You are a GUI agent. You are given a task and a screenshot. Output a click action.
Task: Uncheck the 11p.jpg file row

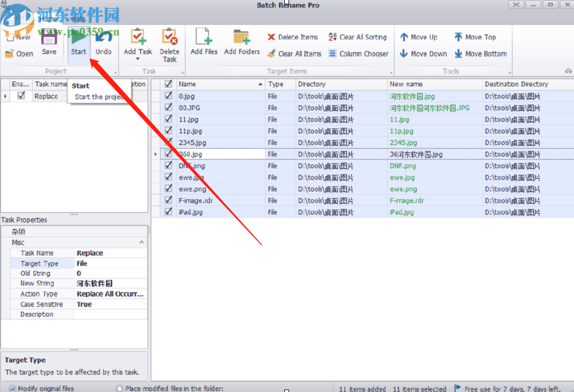[168, 130]
